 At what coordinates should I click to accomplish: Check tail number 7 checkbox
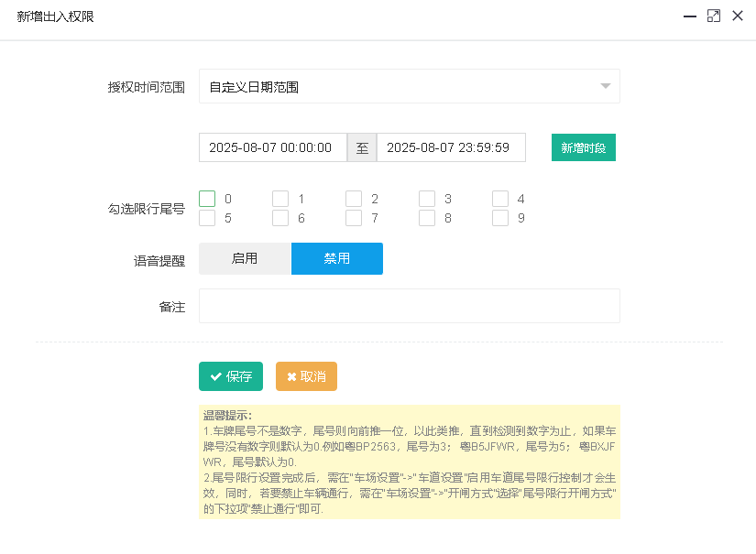click(354, 218)
